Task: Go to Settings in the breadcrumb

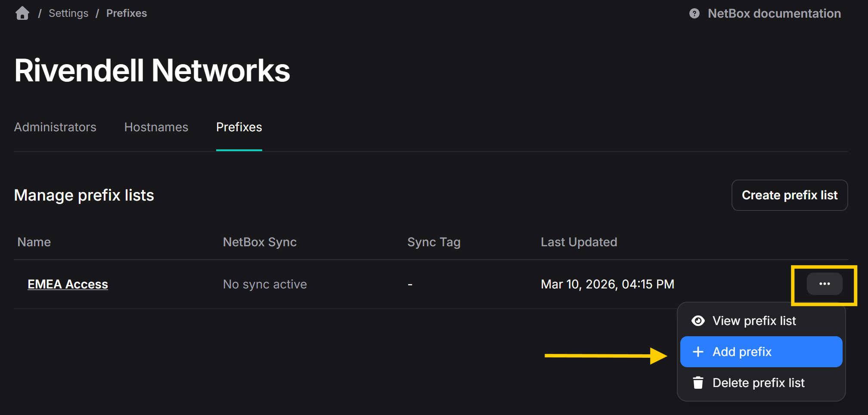Action: click(68, 13)
